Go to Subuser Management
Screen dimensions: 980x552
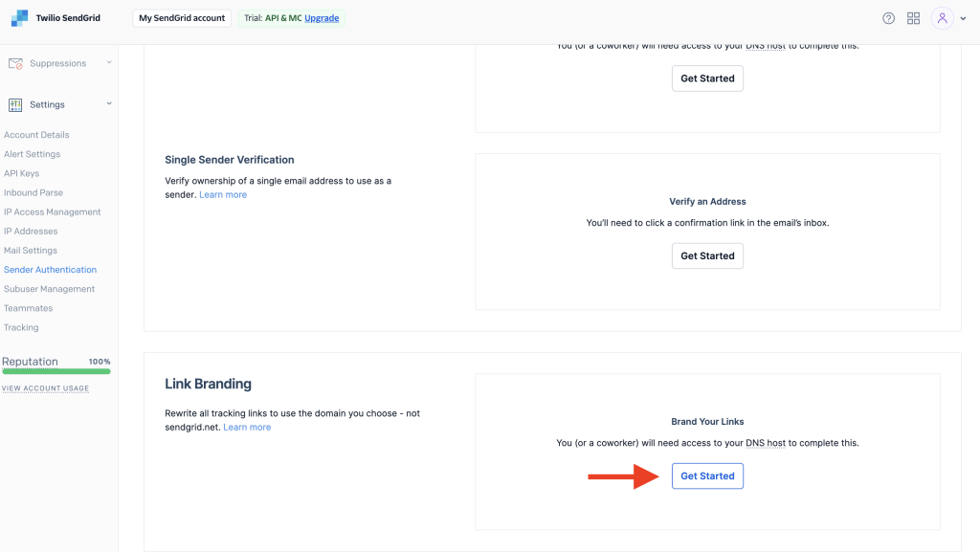49,289
